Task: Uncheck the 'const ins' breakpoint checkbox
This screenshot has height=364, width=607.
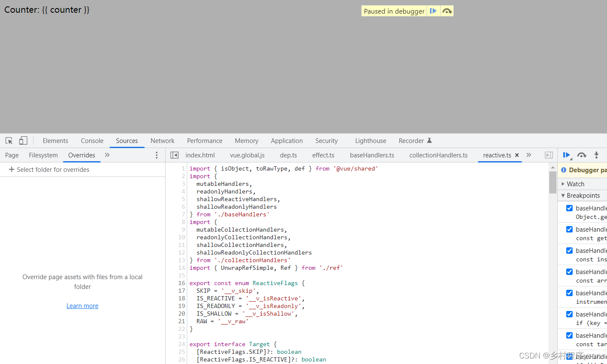Action: 570,250
